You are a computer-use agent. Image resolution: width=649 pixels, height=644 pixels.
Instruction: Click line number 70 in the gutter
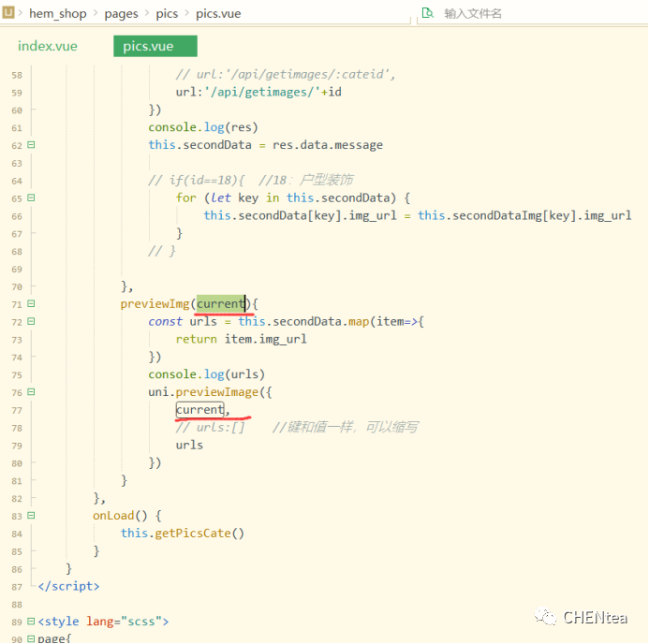[16, 286]
